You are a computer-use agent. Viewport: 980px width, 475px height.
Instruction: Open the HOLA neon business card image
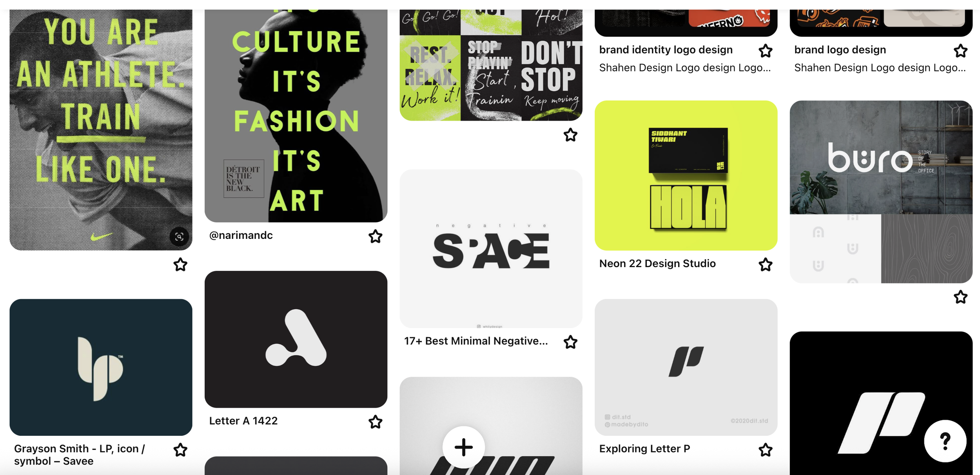[686, 175]
